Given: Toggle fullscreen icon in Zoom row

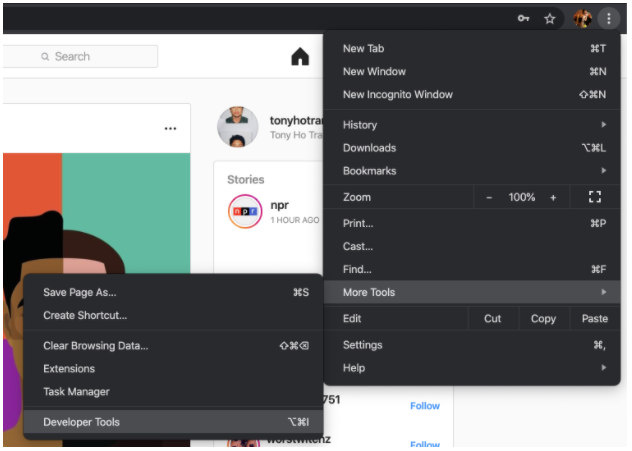Looking at the screenshot, I should [595, 197].
